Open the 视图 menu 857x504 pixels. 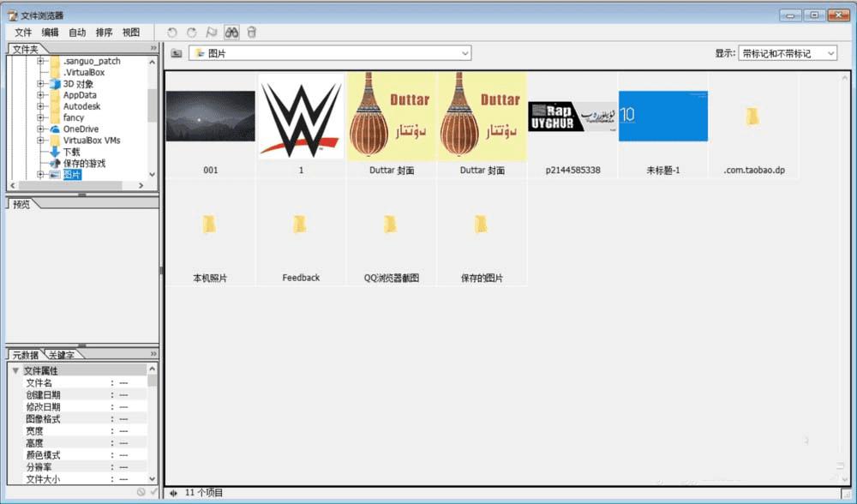[130, 33]
